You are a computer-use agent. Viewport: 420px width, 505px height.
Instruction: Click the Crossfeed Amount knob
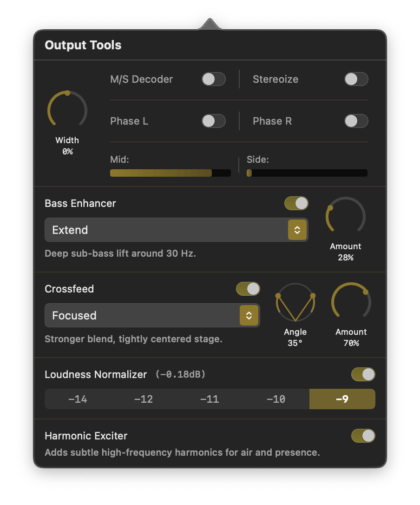coord(351,302)
